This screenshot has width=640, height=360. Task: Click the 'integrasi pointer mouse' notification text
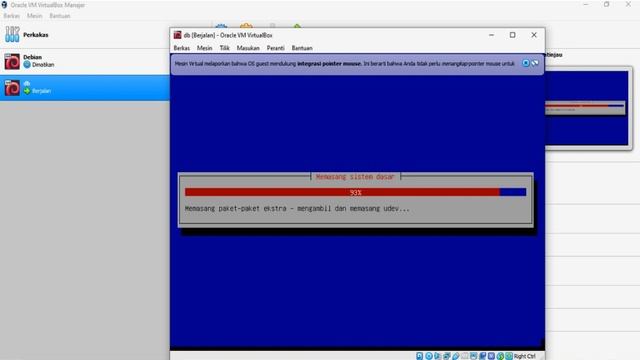pos(329,64)
